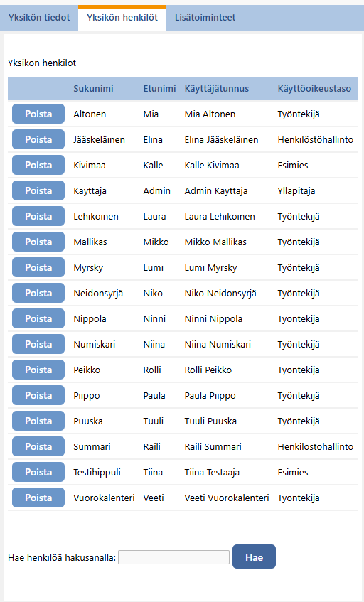
Task: Select the Yksikön henkilöt tab
Action: [x=122, y=18]
